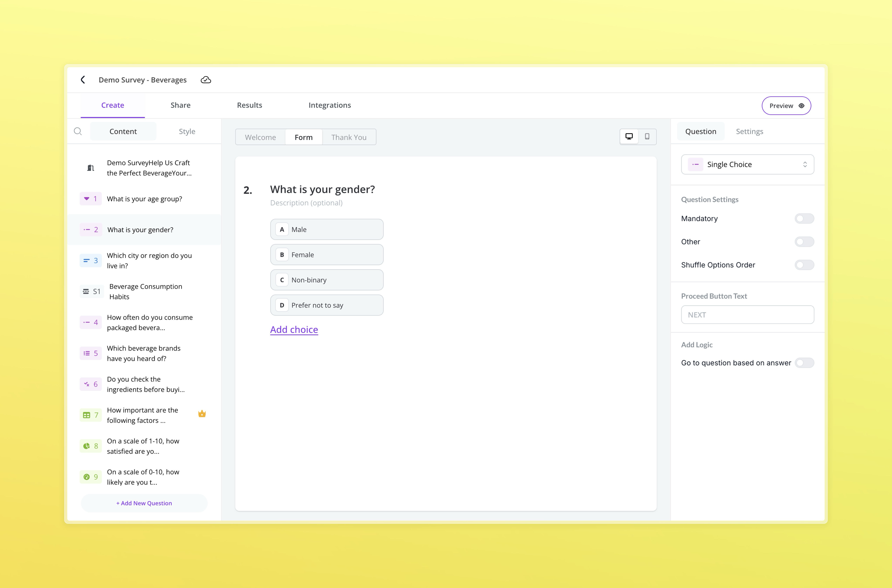
Task: Open the Create tab
Action: click(x=113, y=105)
